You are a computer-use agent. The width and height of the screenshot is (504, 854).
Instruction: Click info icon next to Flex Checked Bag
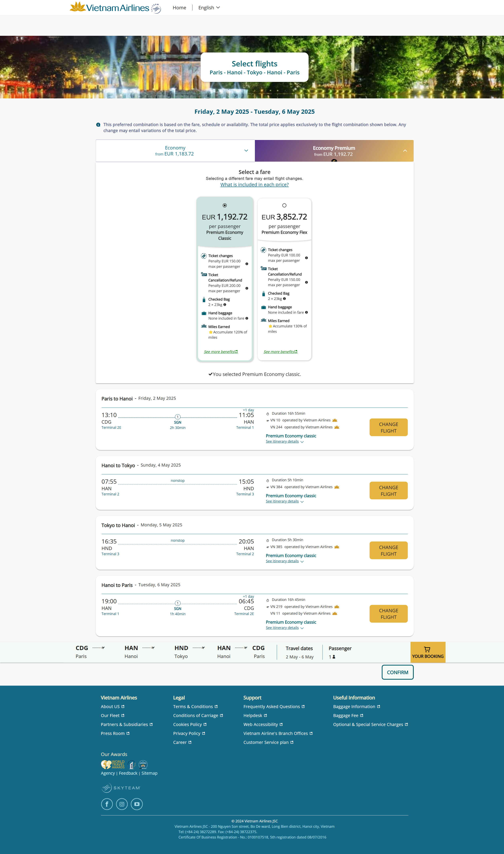click(x=285, y=299)
